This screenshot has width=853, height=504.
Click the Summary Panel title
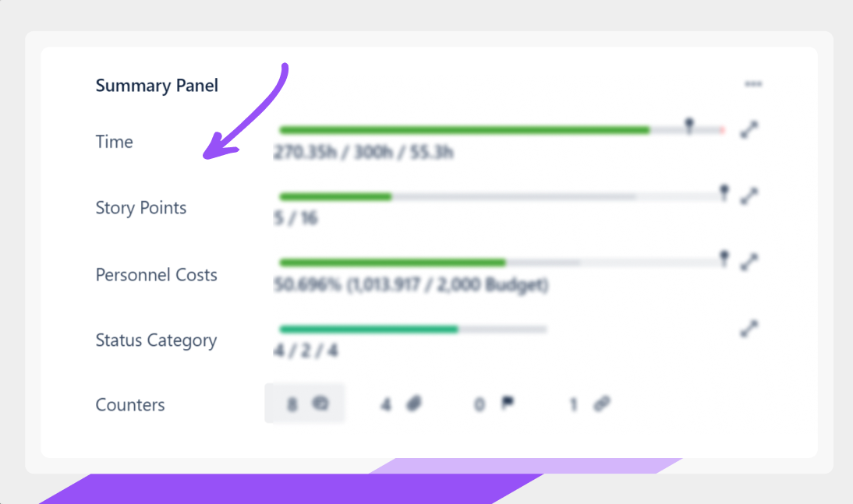point(157,86)
